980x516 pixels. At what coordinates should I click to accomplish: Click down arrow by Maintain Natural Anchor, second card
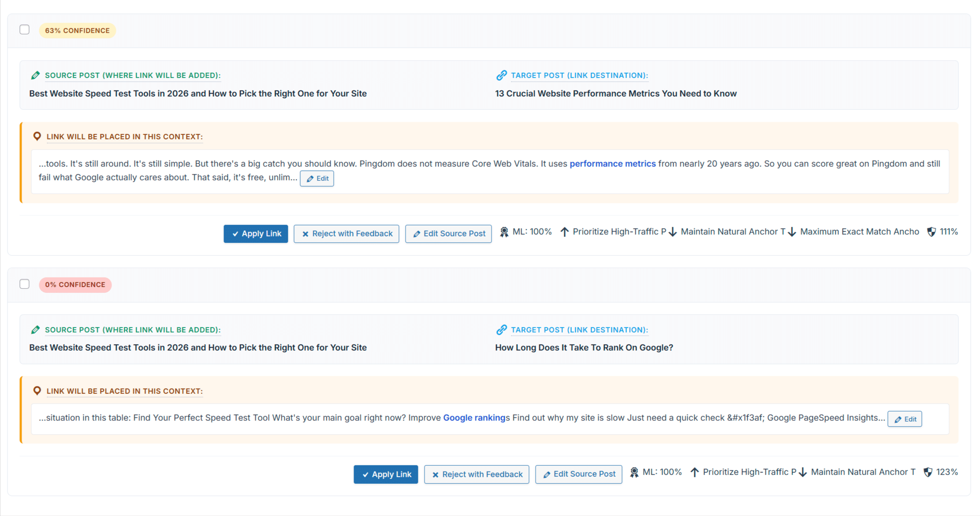(x=803, y=472)
